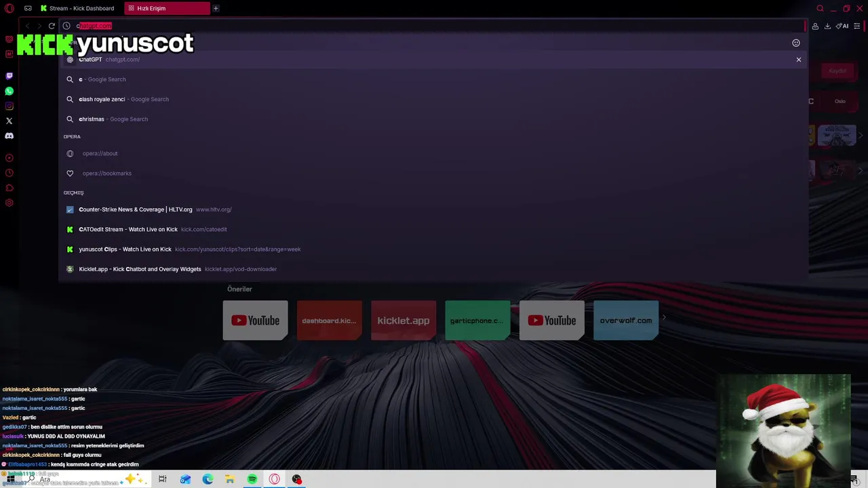Open the opera://about suggestion
This screenshot has height=488, width=868.
(x=433, y=153)
